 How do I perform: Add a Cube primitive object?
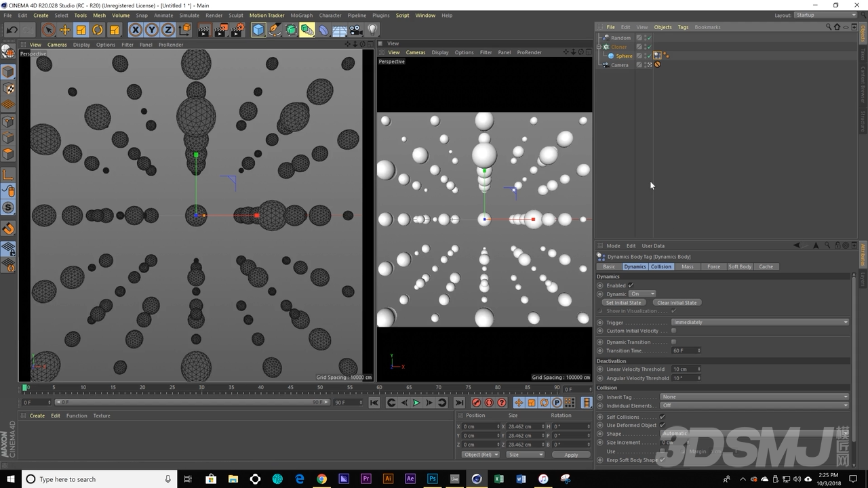258,30
